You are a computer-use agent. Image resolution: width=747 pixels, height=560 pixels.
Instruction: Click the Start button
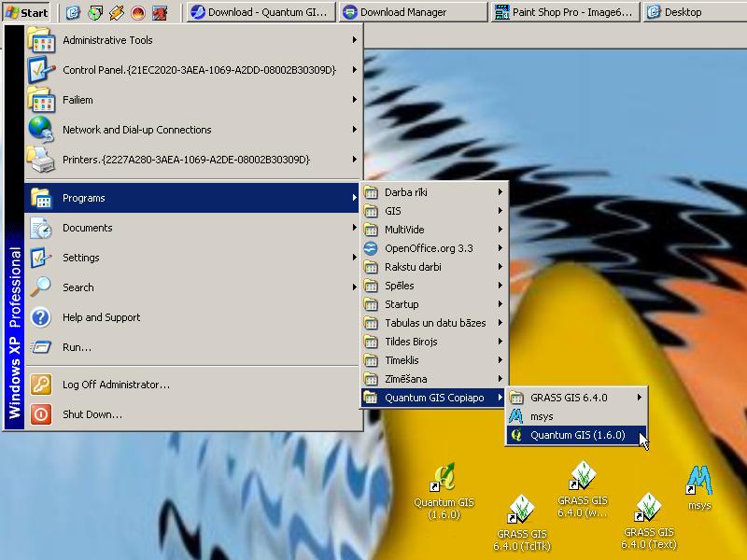click(27, 12)
